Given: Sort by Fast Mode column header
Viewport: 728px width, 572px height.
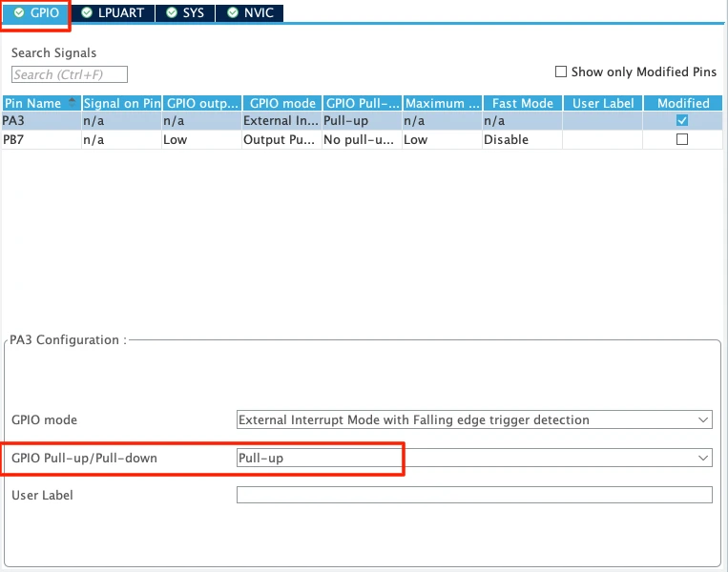Looking at the screenshot, I should pyautogui.click(x=521, y=103).
